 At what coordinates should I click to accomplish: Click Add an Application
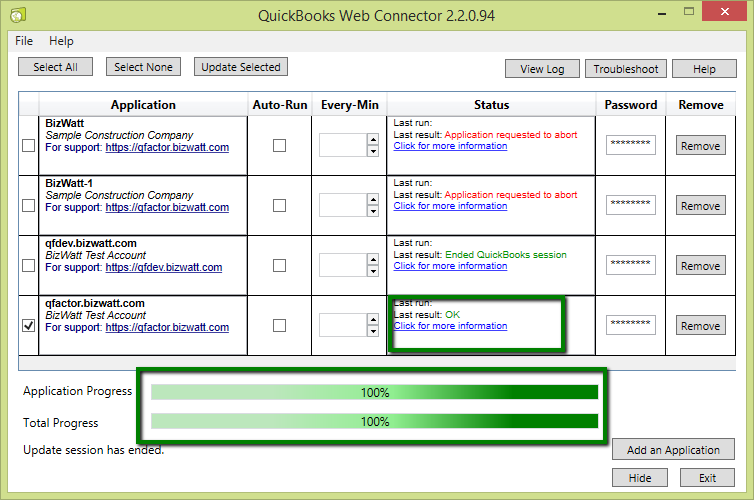(x=673, y=450)
